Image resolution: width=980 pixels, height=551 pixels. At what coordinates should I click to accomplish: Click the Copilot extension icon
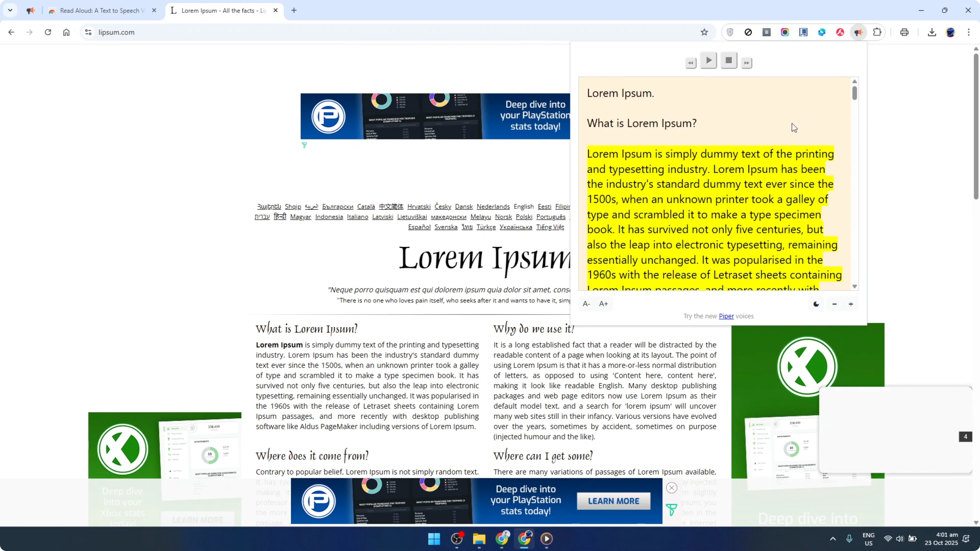pos(821,32)
